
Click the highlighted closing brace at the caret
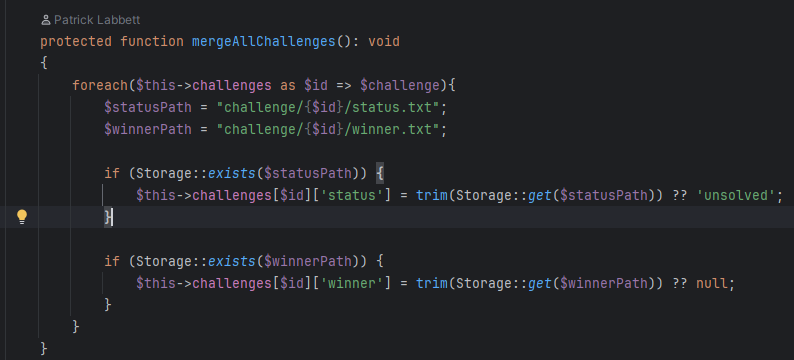pos(108,217)
